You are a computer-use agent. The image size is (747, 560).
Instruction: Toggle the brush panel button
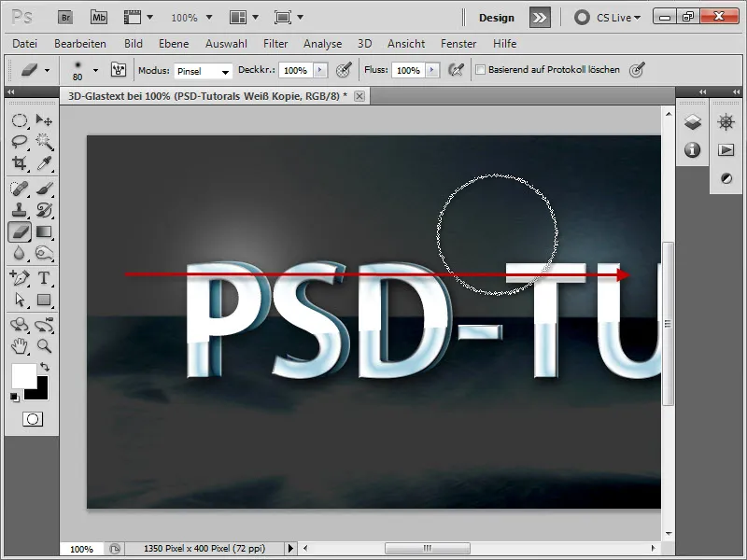pos(119,70)
